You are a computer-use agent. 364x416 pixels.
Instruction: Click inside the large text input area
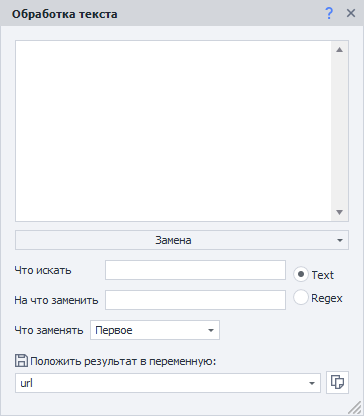[x=173, y=131]
